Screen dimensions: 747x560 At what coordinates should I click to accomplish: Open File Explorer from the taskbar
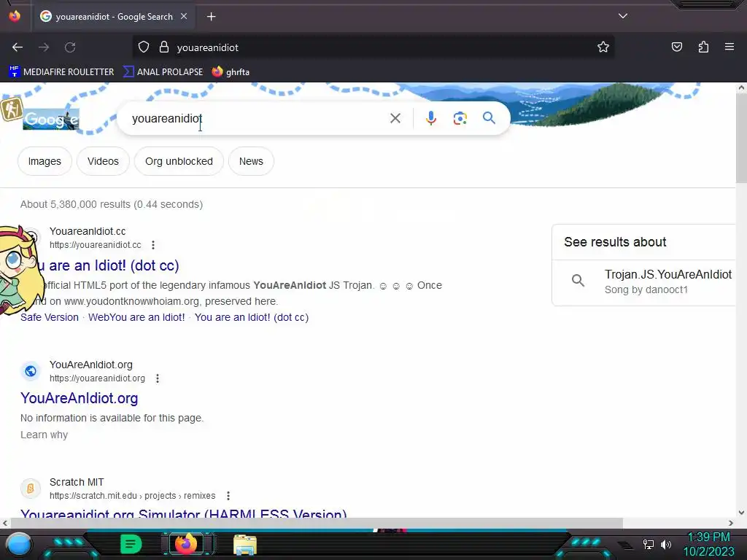click(245, 545)
